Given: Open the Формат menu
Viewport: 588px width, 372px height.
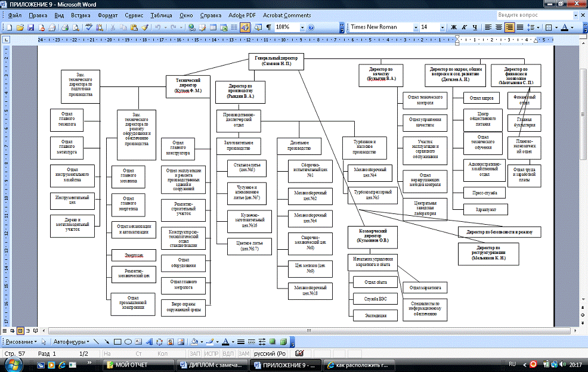Looking at the screenshot, I should click(x=107, y=15).
